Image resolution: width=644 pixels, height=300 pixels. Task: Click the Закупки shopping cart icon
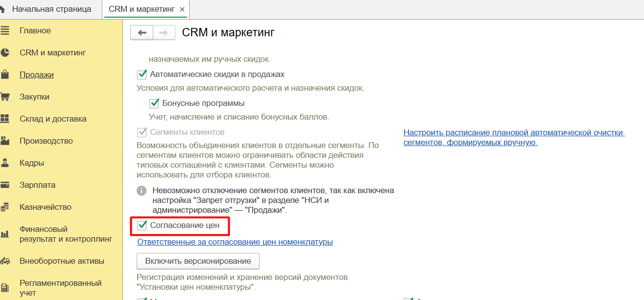(x=5, y=97)
